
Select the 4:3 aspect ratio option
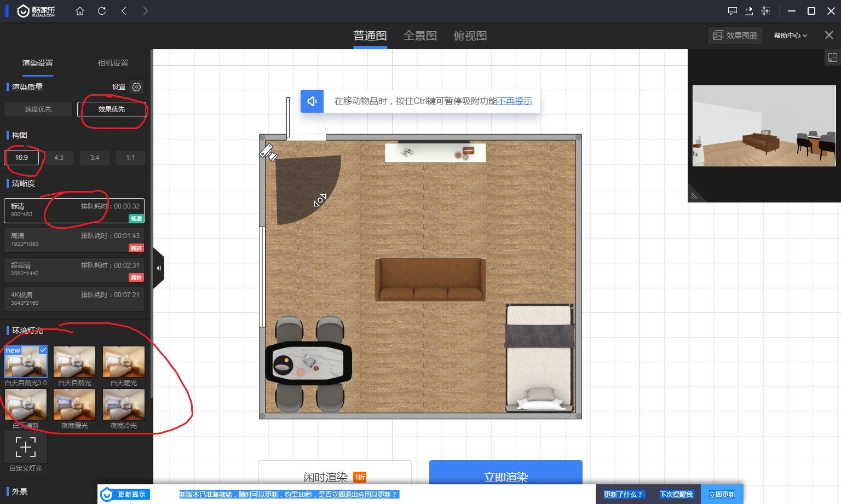[x=59, y=157]
